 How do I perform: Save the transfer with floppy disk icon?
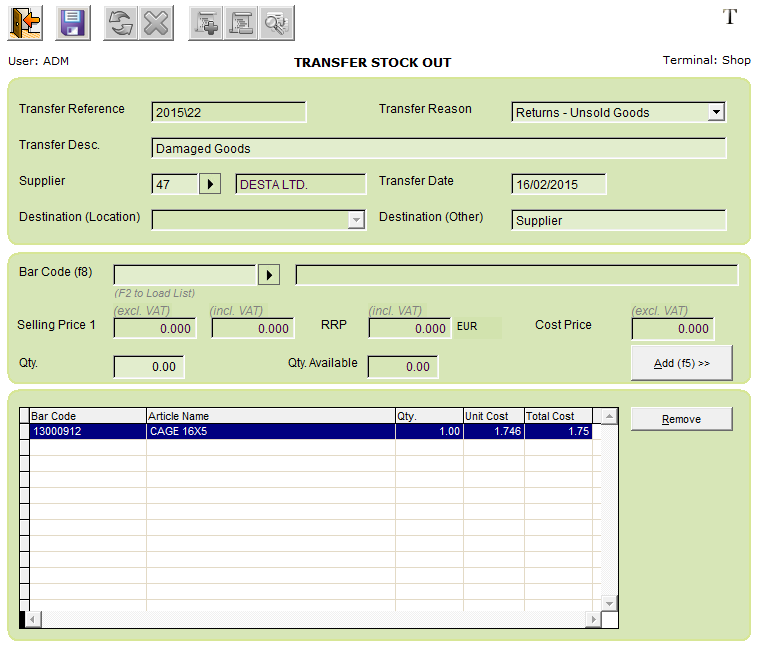[x=73, y=23]
